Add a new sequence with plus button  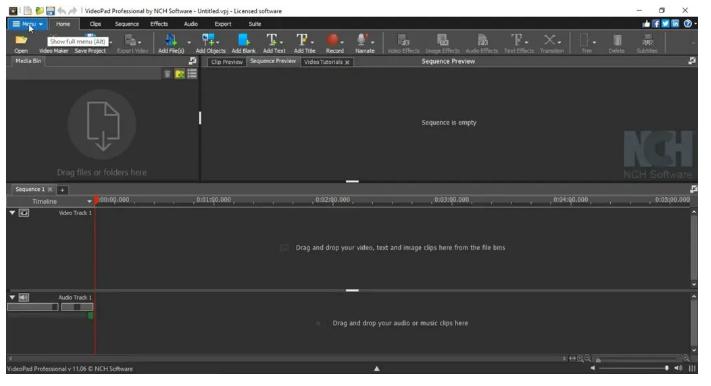coord(63,190)
